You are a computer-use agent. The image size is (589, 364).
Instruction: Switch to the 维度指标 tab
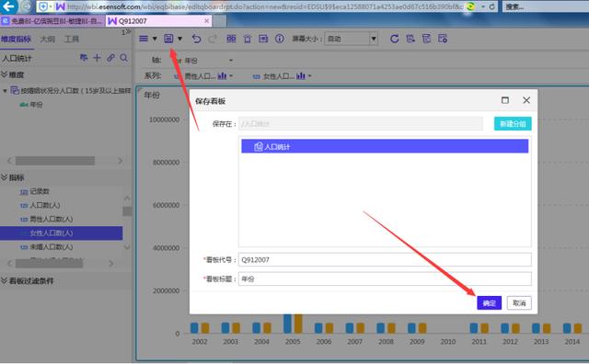point(16,39)
